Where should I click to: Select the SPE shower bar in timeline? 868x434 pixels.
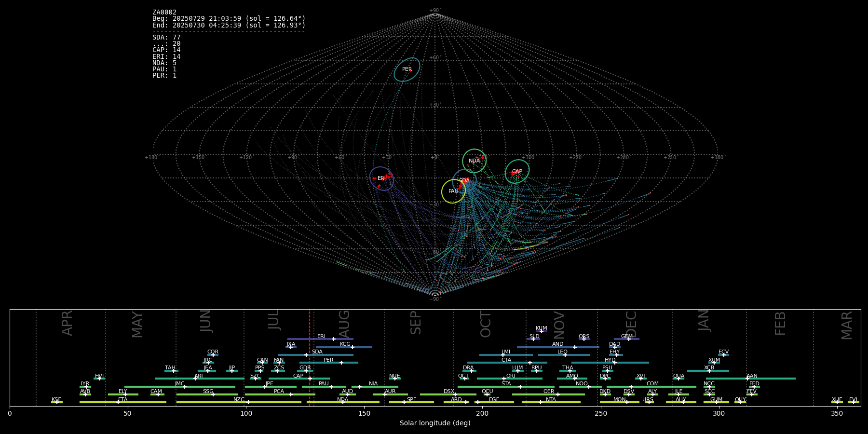411,402
